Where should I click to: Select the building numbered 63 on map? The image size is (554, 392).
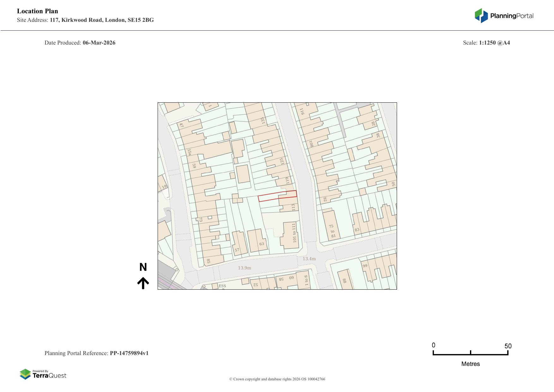257,240
